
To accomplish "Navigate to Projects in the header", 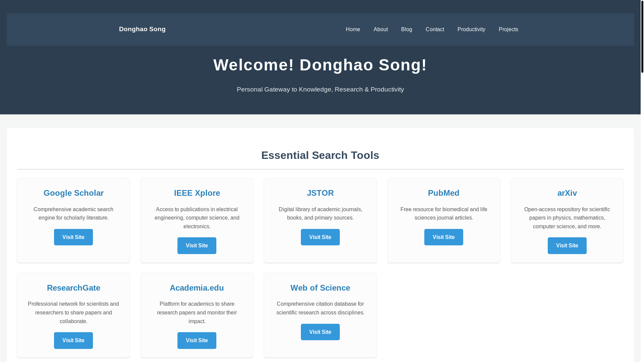I will pos(508,29).
